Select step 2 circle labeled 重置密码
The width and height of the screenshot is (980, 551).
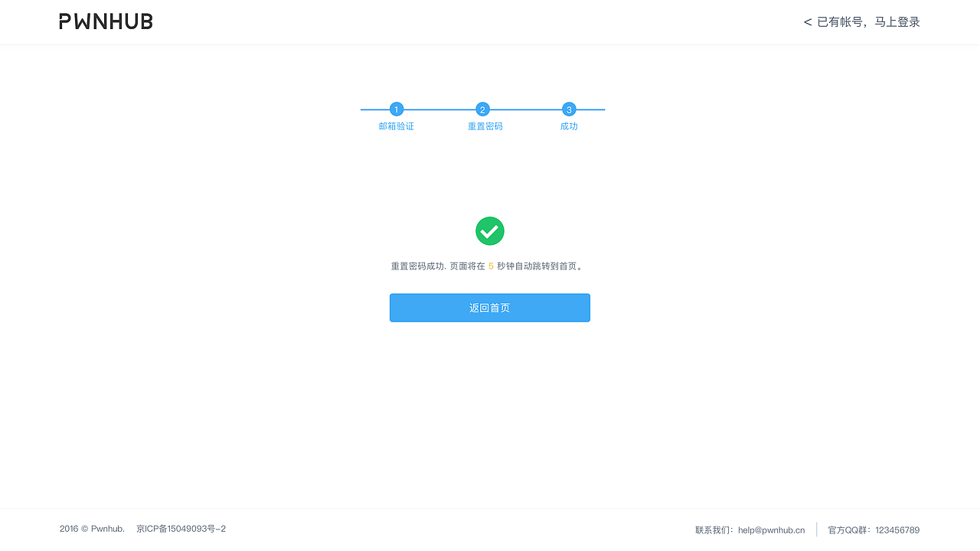(x=482, y=109)
